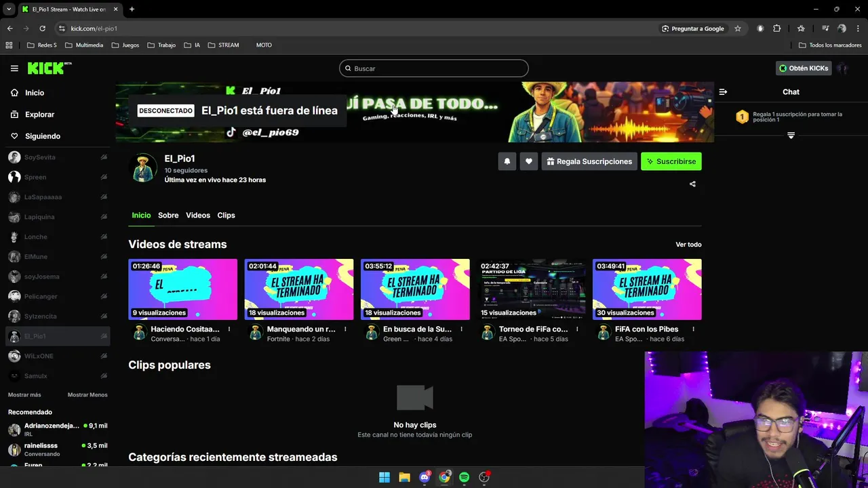
Task: Toggle notifications for Lapiquina in sidebar
Action: [104, 217]
